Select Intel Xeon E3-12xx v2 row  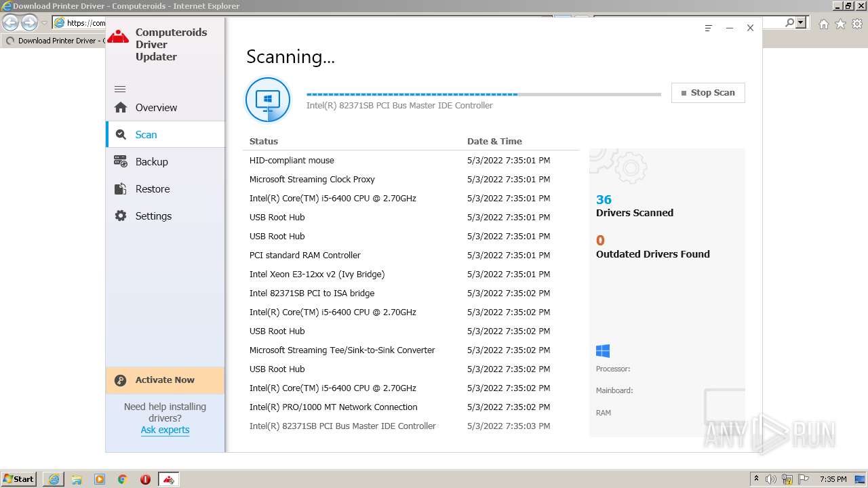click(411, 274)
